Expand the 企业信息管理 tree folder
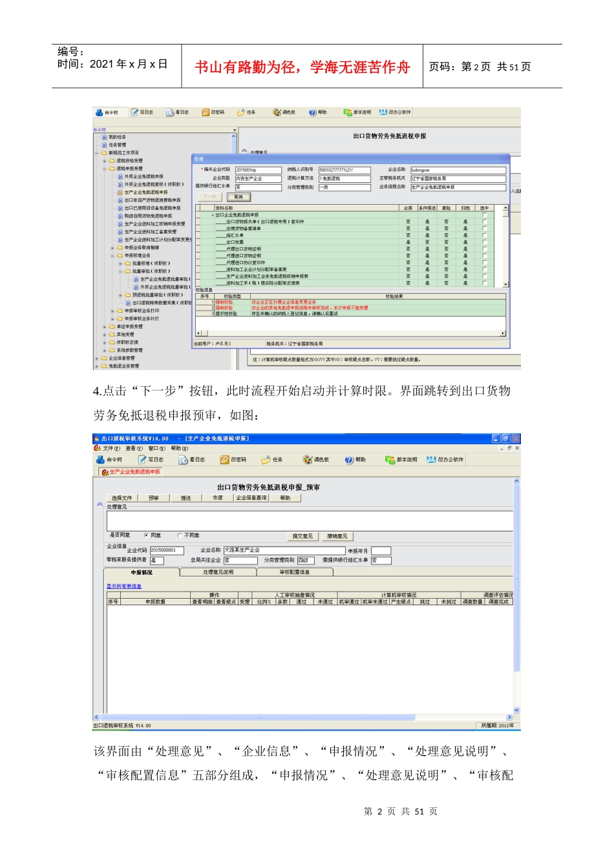Screen dimensions: 614x868 tap(97, 358)
